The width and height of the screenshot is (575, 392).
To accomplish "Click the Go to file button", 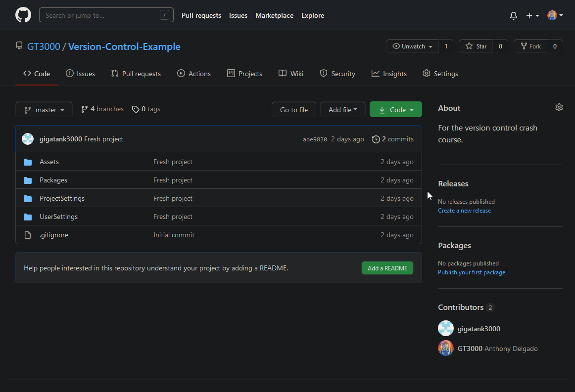I will [x=294, y=110].
